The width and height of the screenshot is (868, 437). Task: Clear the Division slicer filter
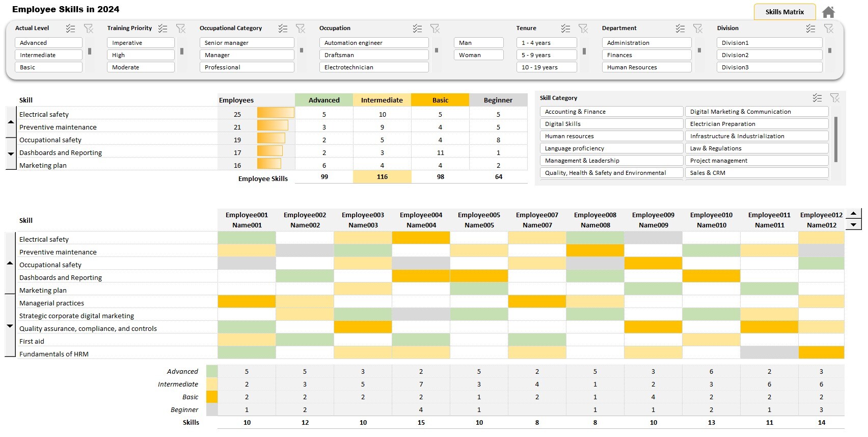click(x=829, y=29)
